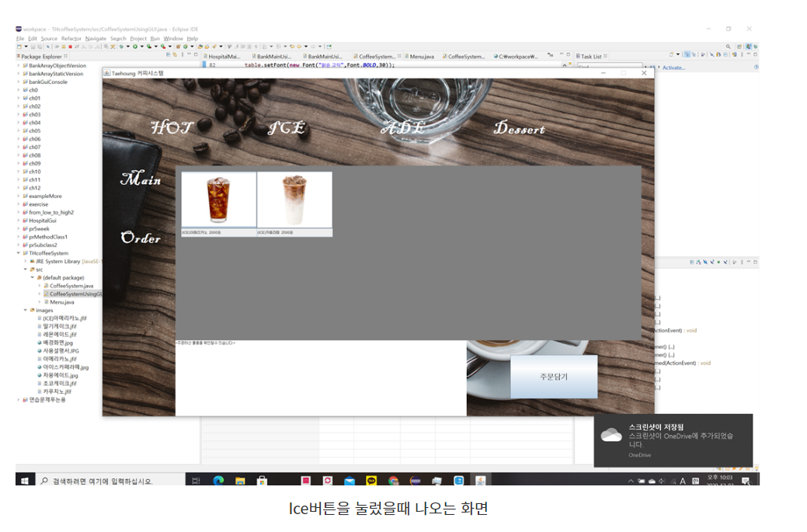Click the 주문담기 order button
This screenshot has width=807, height=532.
[x=554, y=377]
